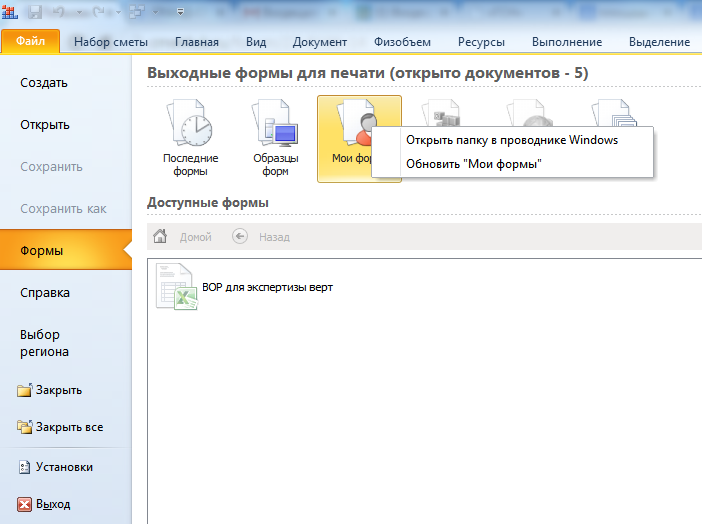Click the Назад back arrow icon
Image resolution: width=702 pixels, height=524 pixels.
pos(240,236)
